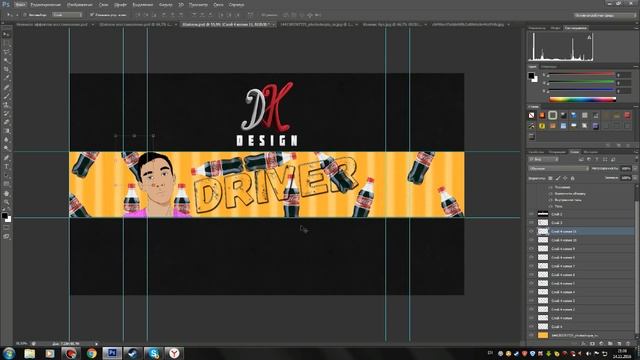The width and height of the screenshot is (640, 360).
Task: Select the Spot Healing Brush tool
Action: coord(7,87)
